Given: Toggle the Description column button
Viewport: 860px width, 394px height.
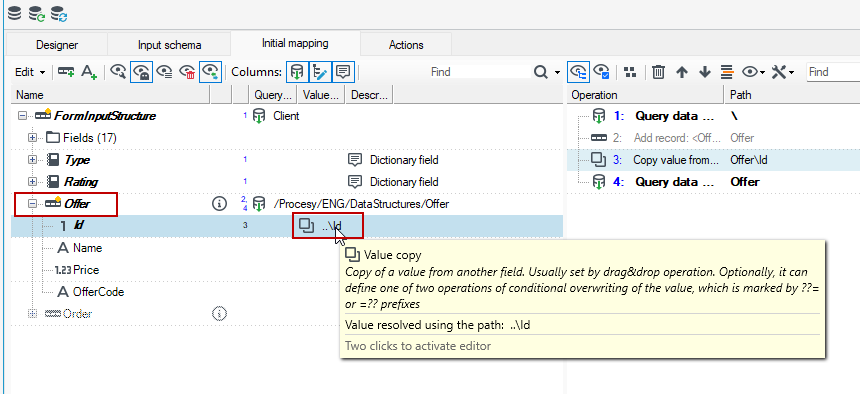Looking at the screenshot, I should (x=343, y=72).
